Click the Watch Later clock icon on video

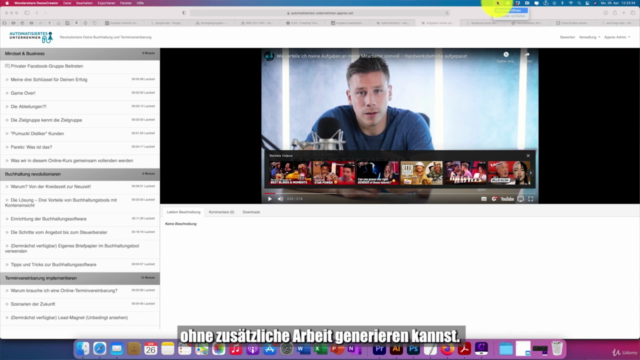[x=506, y=55]
